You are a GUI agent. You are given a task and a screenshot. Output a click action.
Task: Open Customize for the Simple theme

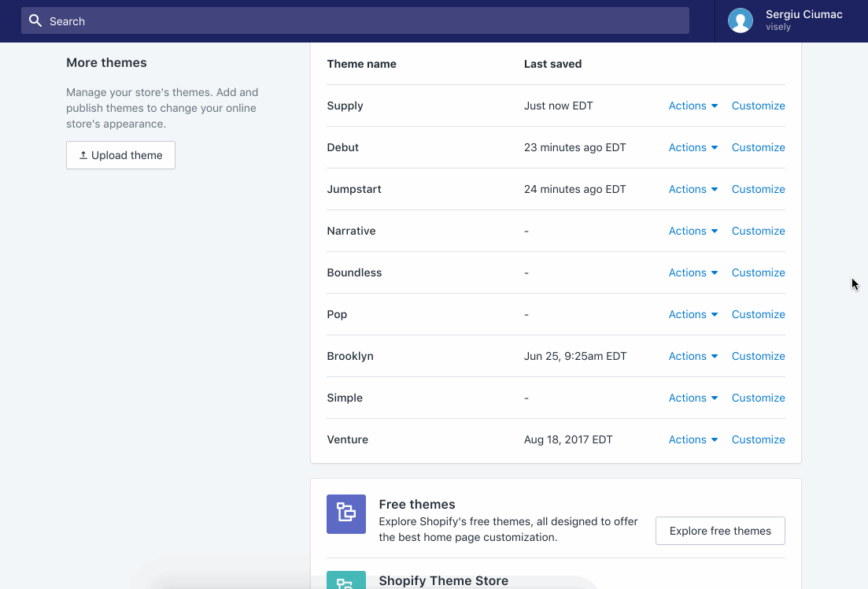[x=758, y=398]
